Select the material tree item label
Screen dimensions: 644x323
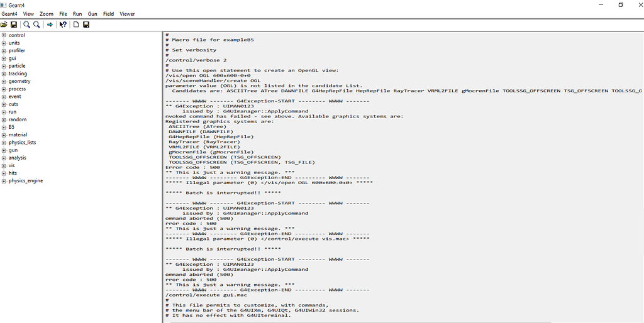click(x=18, y=134)
